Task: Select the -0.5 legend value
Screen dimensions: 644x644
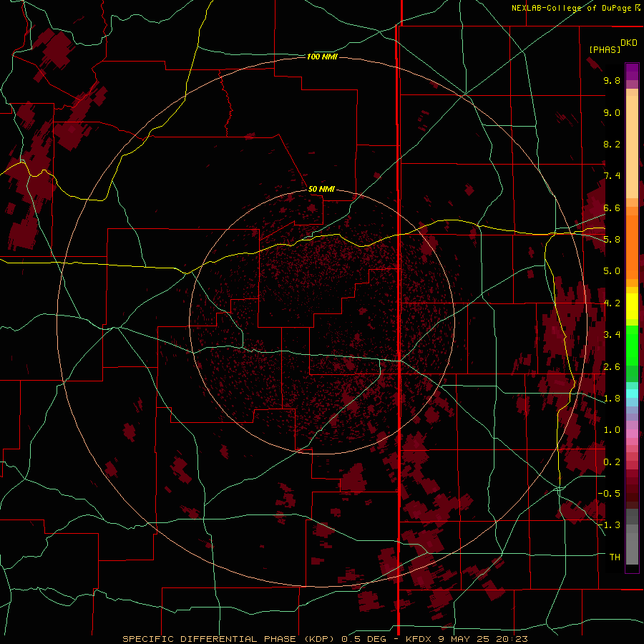Action: click(609, 494)
